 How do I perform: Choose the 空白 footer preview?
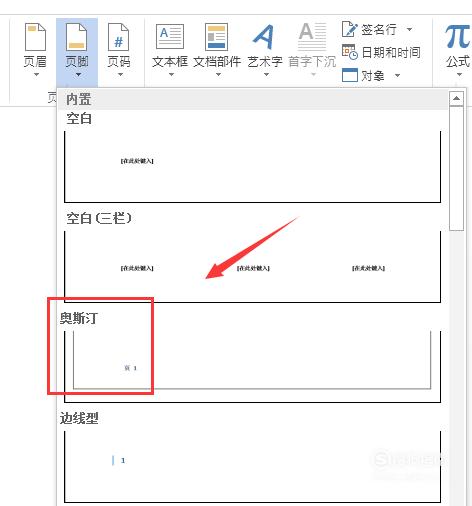click(252, 167)
